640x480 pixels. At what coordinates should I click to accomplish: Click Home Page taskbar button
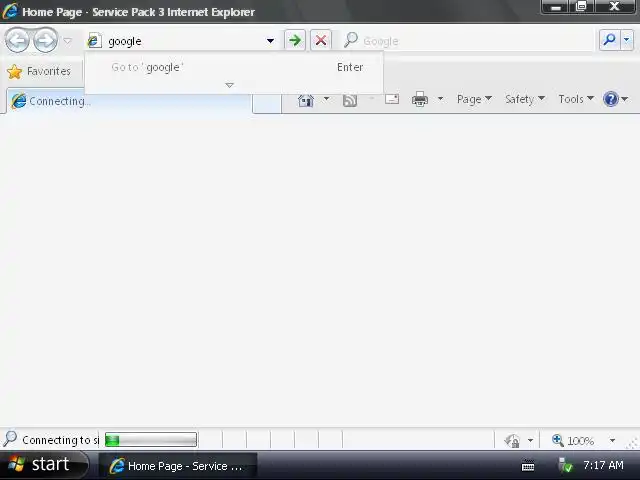pos(178,466)
